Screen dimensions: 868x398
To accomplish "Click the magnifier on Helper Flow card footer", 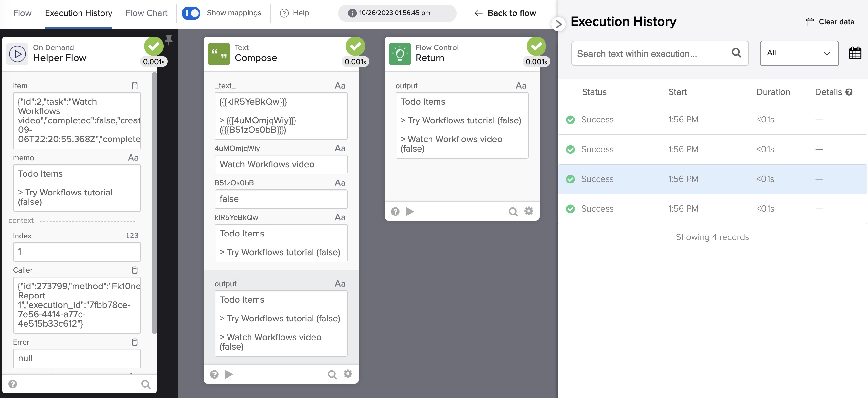I will point(145,384).
